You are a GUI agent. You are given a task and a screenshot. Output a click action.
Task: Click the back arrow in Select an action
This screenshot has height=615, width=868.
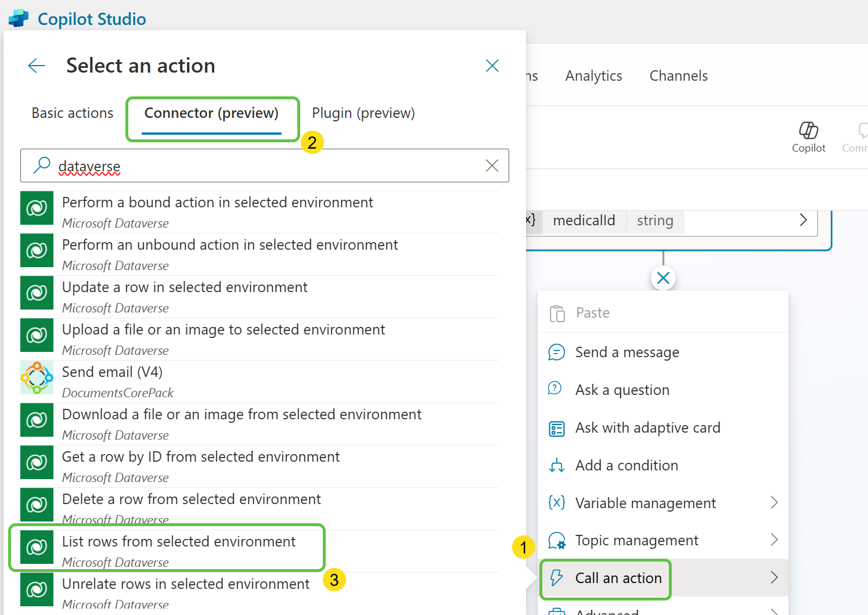tap(36, 66)
